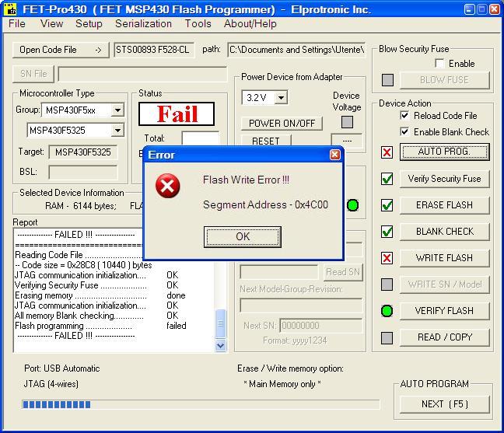The height and width of the screenshot is (433, 504).
Task: Click OK in the Error dialog
Action: [243, 237]
